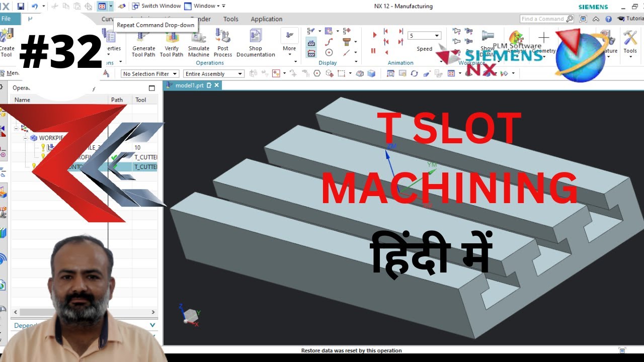Click the Save icon in title bar

[21, 6]
